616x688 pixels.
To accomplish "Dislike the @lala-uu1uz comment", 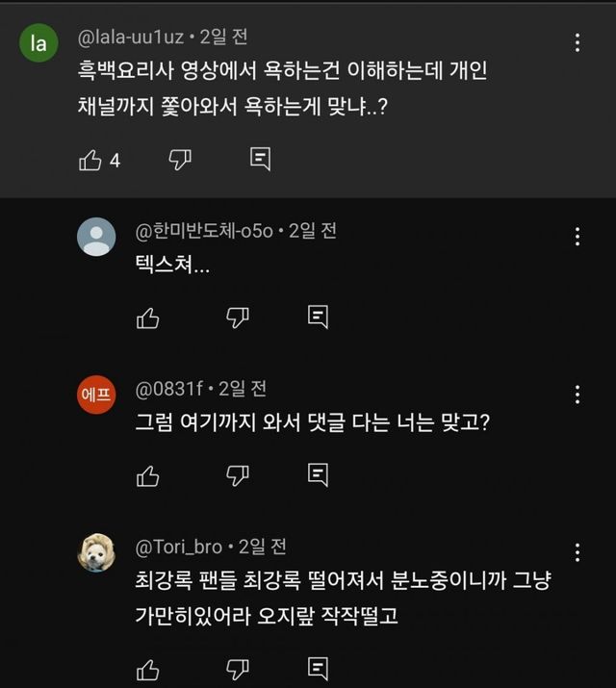I will [180, 160].
